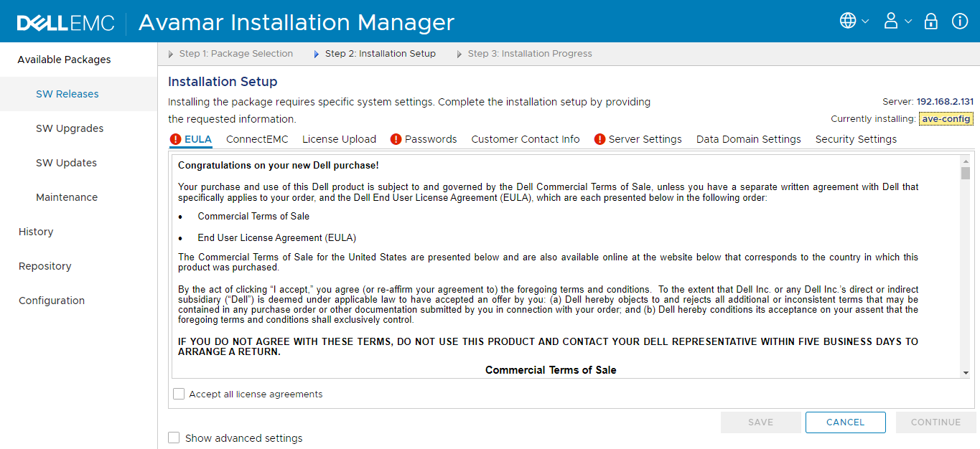Click the red alert icon beside Server Settings
The width and height of the screenshot is (980, 449).
pyautogui.click(x=599, y=139)
